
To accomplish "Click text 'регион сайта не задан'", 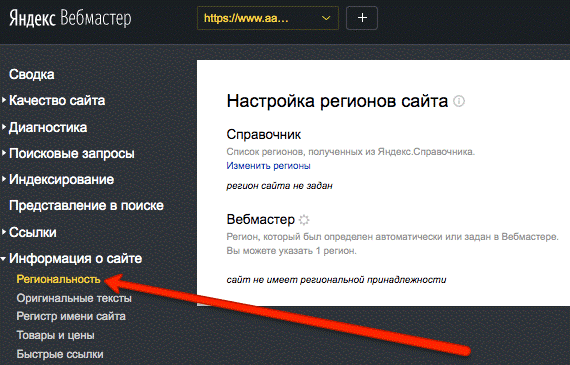I will 279,186.
